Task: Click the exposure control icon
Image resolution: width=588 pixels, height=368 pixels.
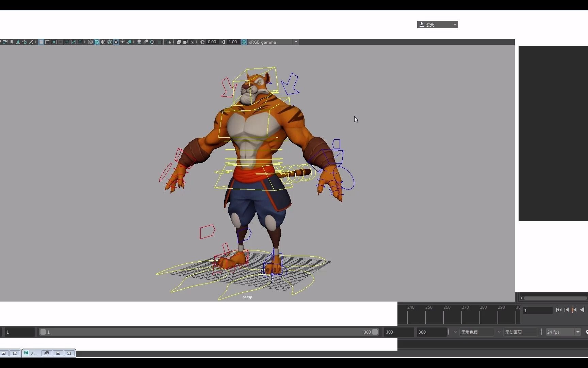Action: (x=202, y=42)
